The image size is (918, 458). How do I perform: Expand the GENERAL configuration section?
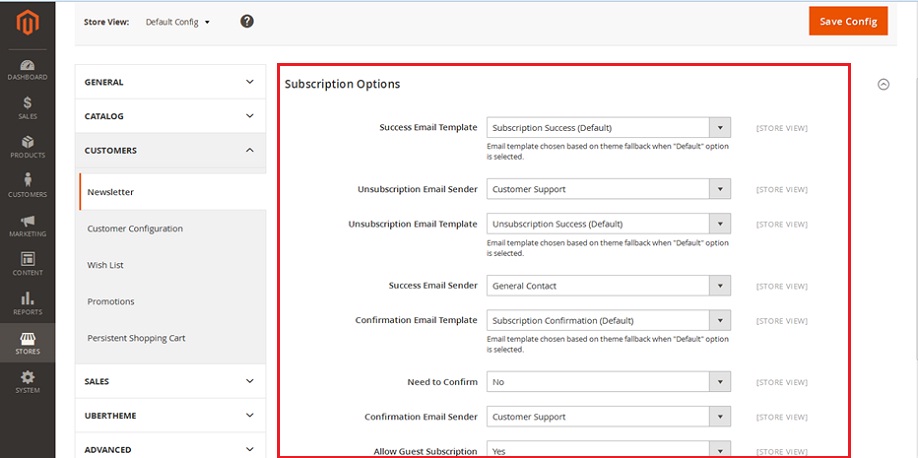[170, 82]
